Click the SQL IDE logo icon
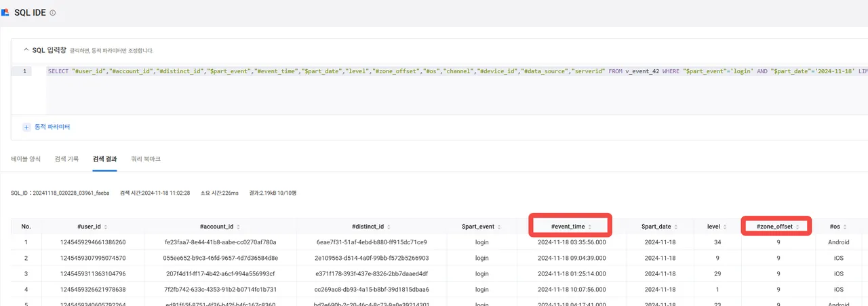Image resolution: width=868 pixels, height=306 pixels. click(x=5, y=13)
